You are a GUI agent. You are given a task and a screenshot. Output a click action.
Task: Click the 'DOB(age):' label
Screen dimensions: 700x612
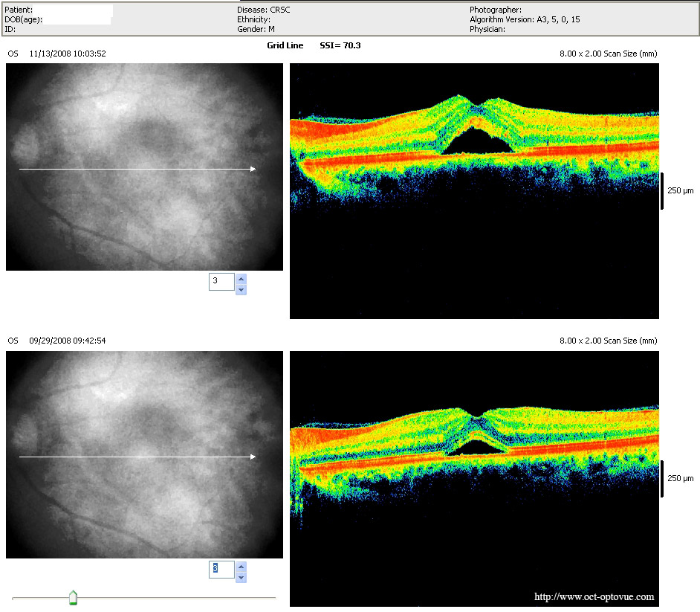coord(23,19)
